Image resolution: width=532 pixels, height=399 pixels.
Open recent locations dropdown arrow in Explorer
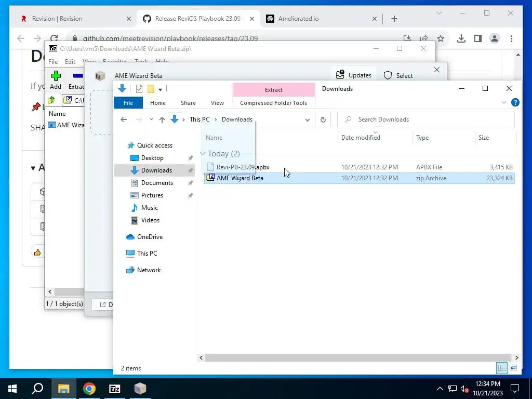tap(151, 119)
